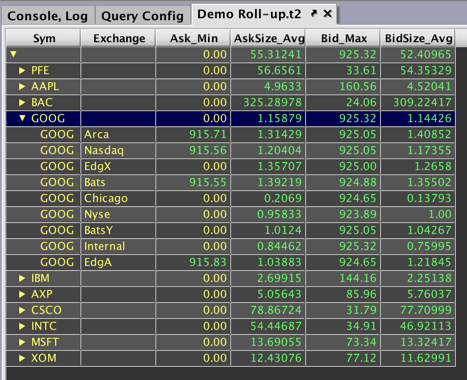Sort by the Bid_Max column header

[343, 38]
